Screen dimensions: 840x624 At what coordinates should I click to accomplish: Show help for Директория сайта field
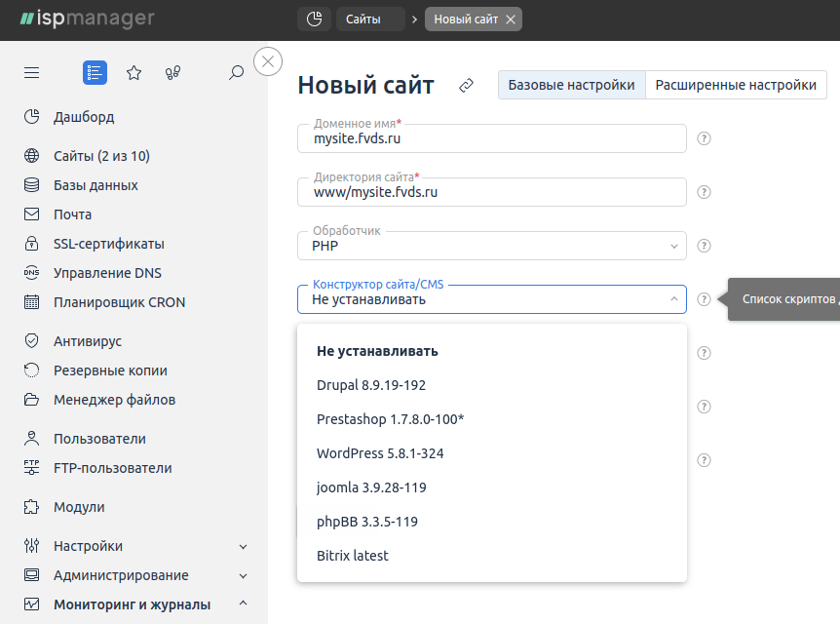coord(704,192)
